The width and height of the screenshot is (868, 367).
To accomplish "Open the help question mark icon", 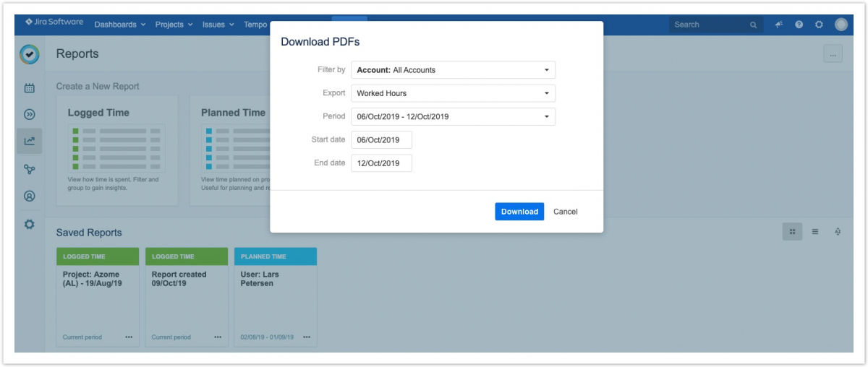I will pyautogui.click(x=799, y=25).
